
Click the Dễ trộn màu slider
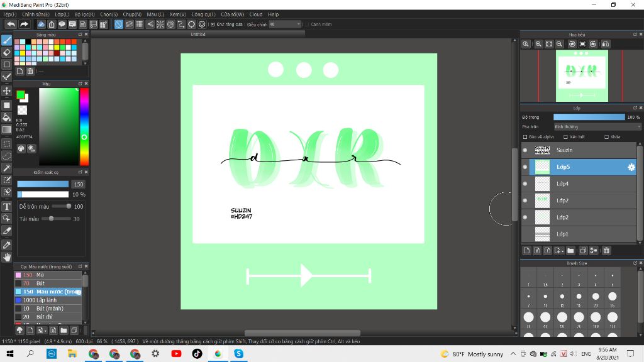click(62, 206)
